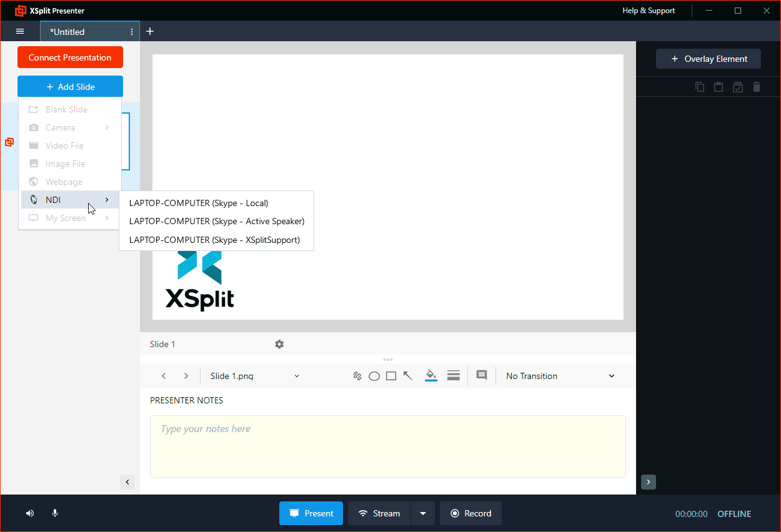Expand the Stream options arrow
This screenshot has width=781, height=532.
423,513
